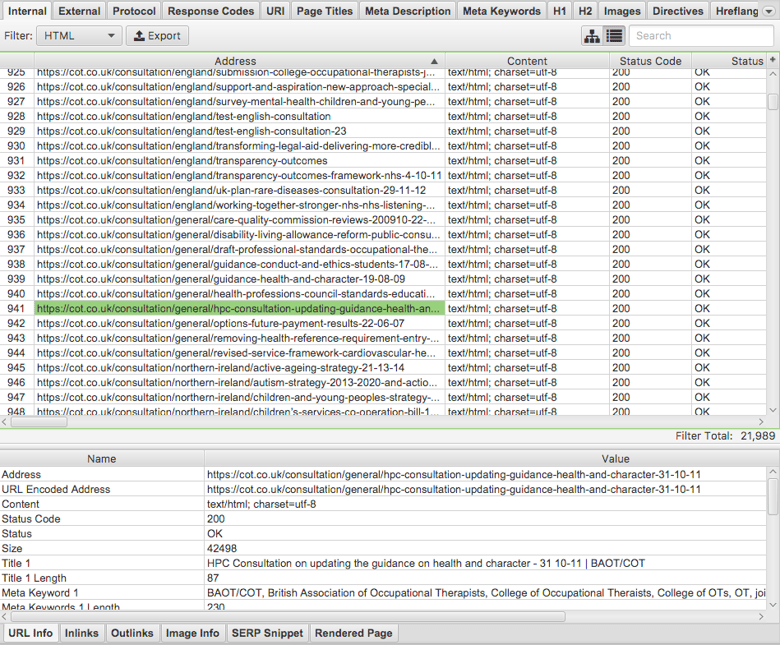
Task: Click details pane scroll down arrow
Action: (773, 605)
